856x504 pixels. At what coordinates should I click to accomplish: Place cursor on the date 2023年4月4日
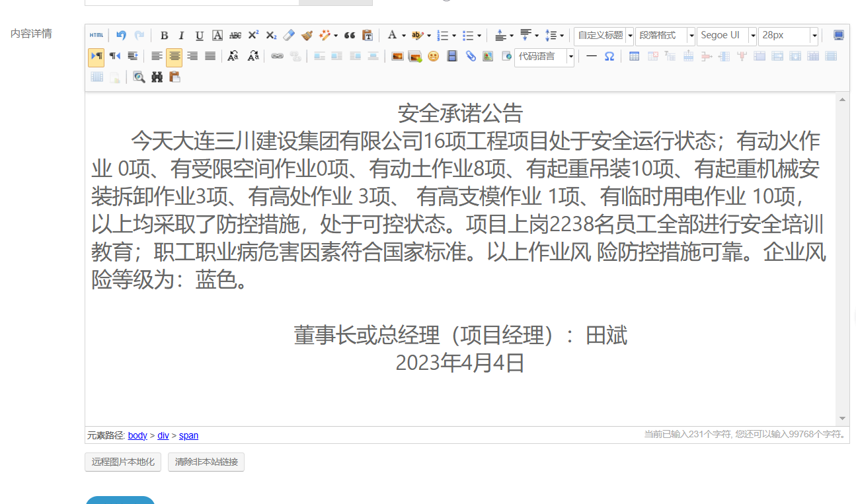tap(460, 363)
